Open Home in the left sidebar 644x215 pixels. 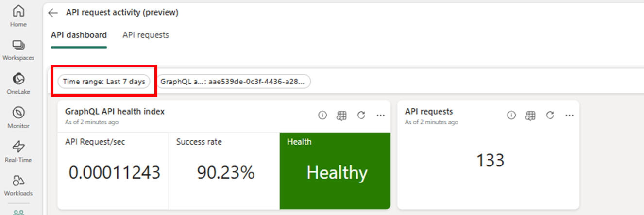coord(18,16)
